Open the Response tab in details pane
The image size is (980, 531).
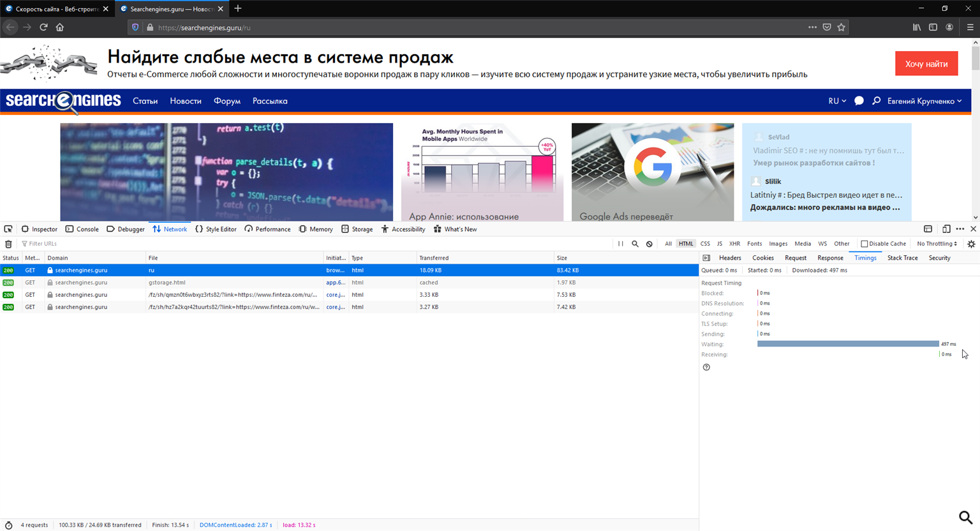[830, 258]
